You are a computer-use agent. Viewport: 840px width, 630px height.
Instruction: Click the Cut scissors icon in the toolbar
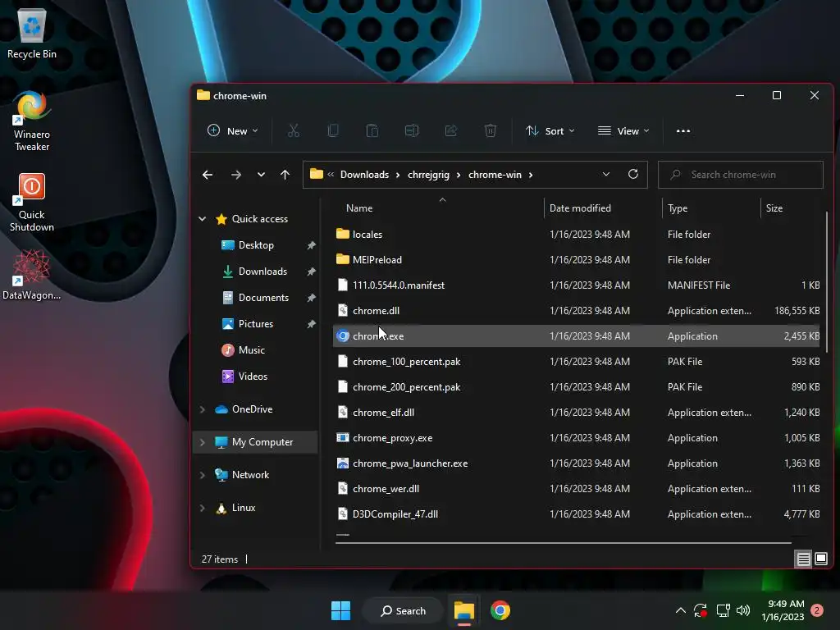(x=294, y=130)
